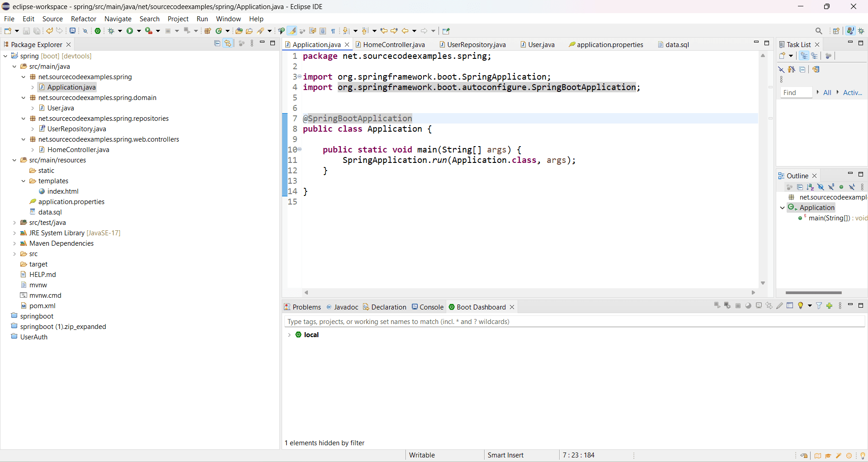Click the properties table icon in Boot Dashboard
The image size is (868, 462).
(790, 306)
